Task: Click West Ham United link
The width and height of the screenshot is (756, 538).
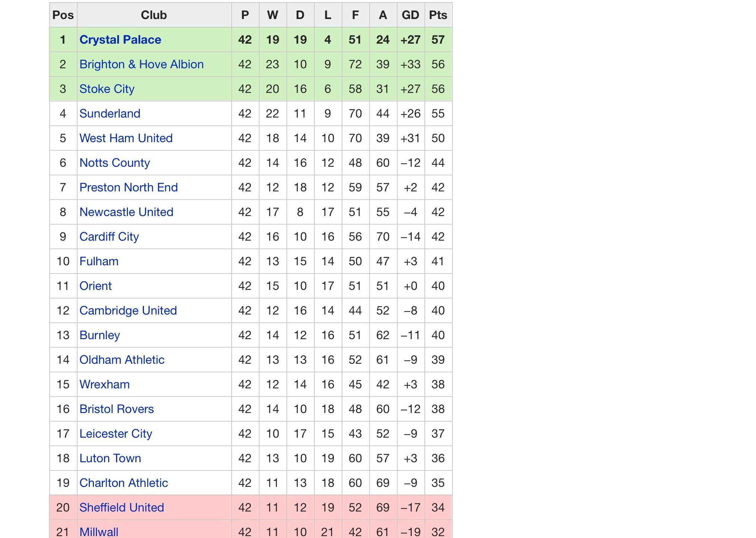Action: pyautogui.click(x=126, y=138)
